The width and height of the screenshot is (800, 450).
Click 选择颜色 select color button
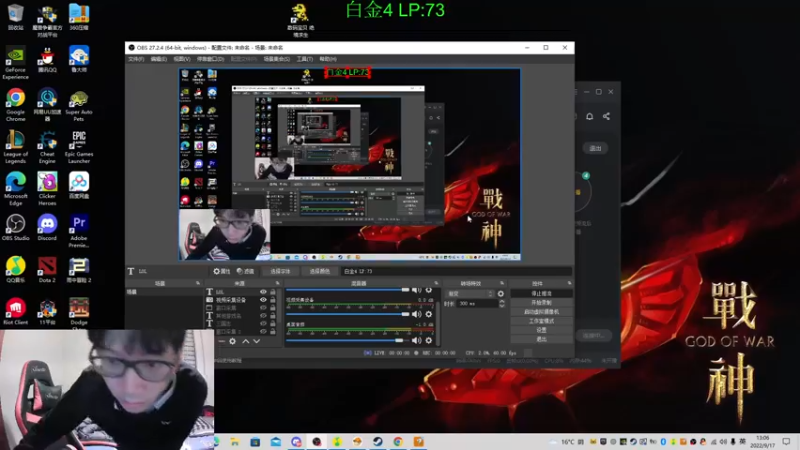click(x=319, y=271)
